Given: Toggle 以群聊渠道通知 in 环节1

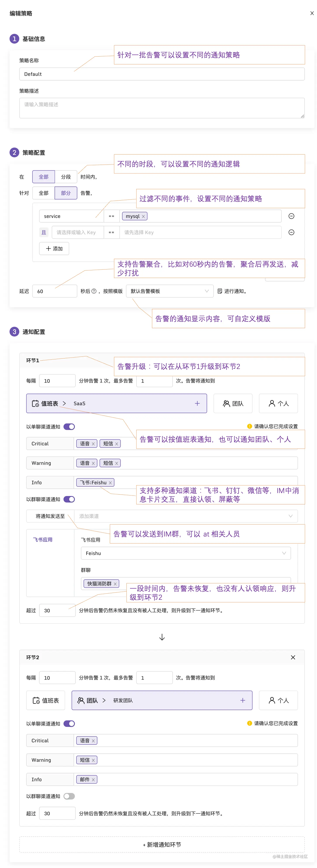Looking at the screenshot, I should click(x=69, y=499).
